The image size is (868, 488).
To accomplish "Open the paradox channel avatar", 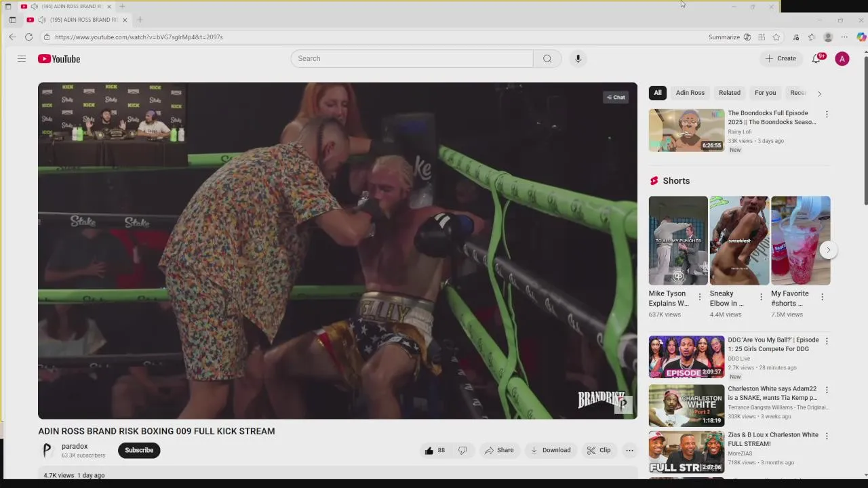I will [x=47, y=450].
